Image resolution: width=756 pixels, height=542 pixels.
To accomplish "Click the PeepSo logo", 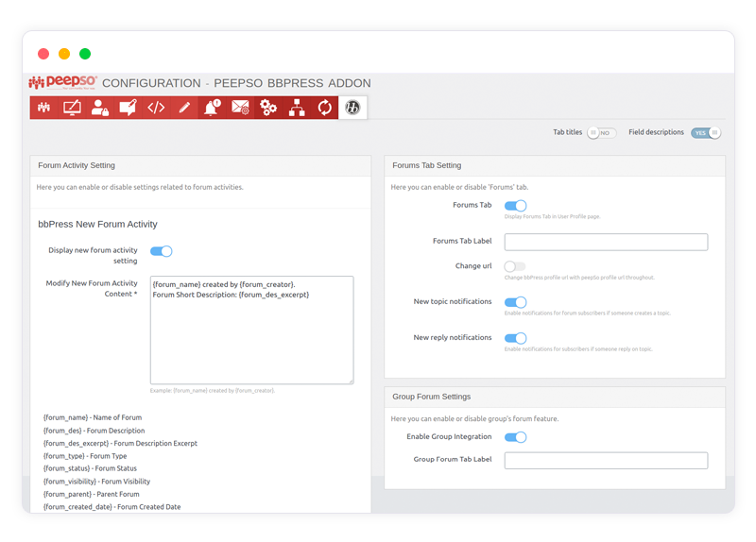I will (63, 82).
